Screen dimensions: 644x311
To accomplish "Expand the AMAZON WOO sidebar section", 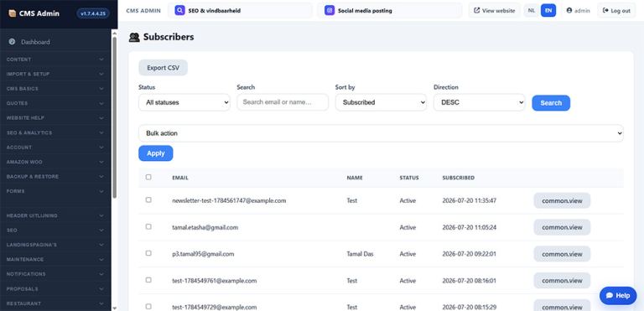I will tap(55, 162).
